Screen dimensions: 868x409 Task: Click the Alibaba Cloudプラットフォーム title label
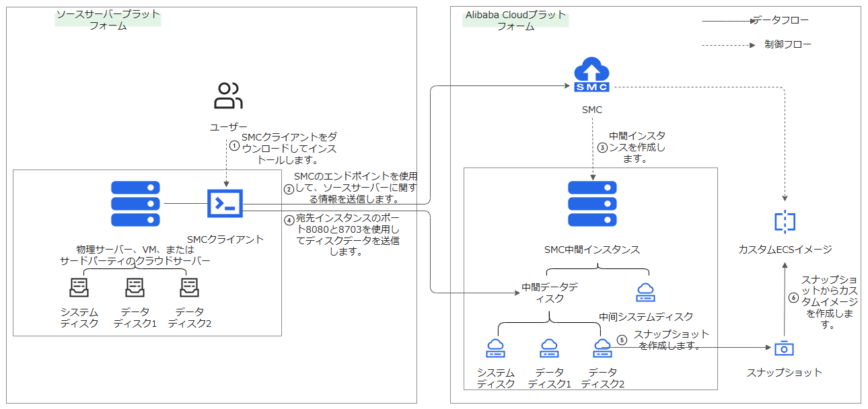515,20
